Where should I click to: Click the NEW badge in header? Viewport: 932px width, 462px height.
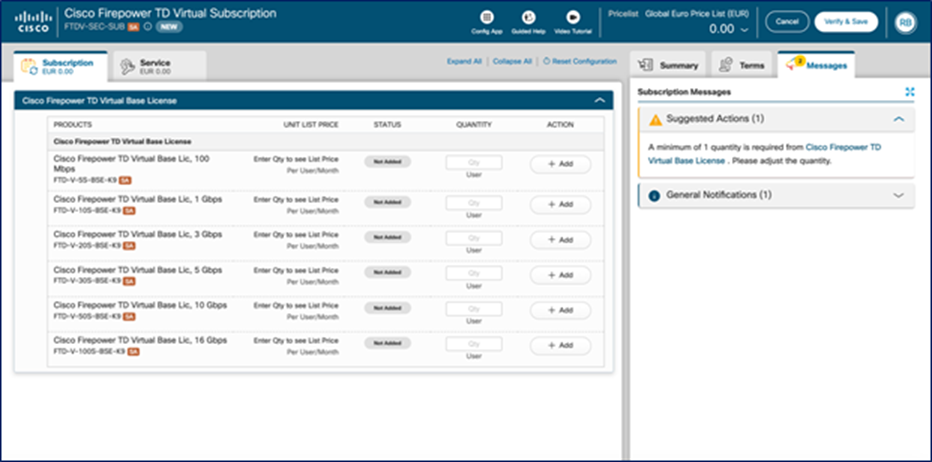pyautogui.click(x=169, y=27)
